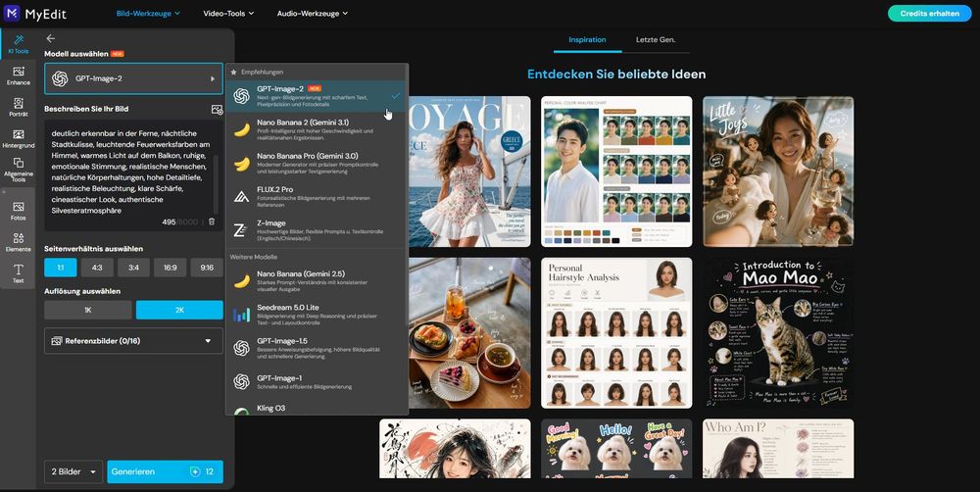Open the KI Tools sidebar icon

pos(18,44)
